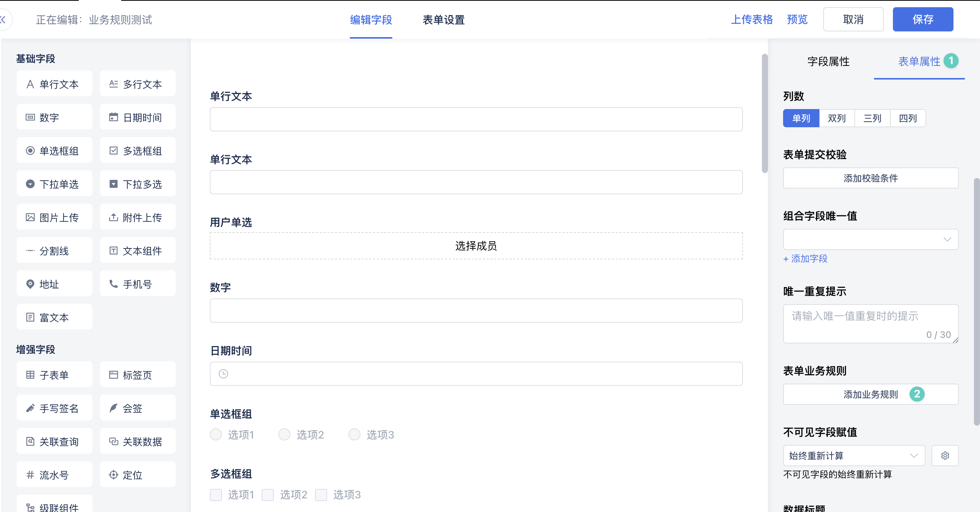
Task: Check 选项3 checkbox in 多选框组
Action: coord(321,495)
